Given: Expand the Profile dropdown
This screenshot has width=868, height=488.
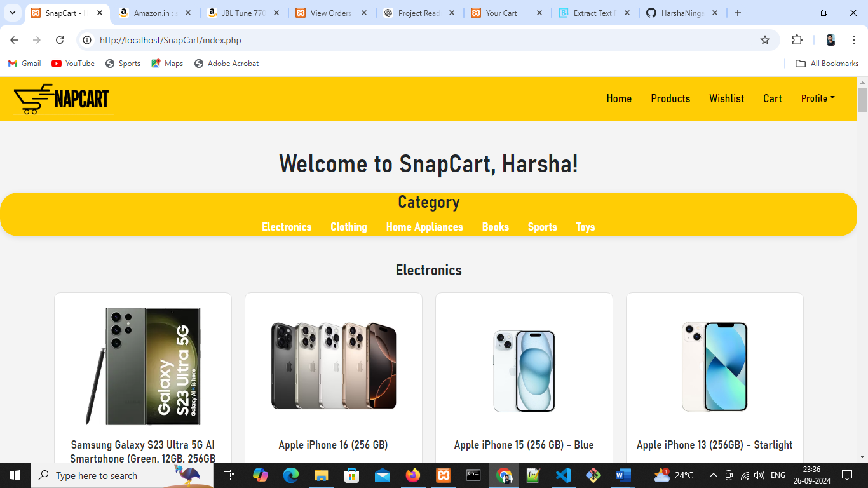Looking at the screenshot, I should (818, 98).
